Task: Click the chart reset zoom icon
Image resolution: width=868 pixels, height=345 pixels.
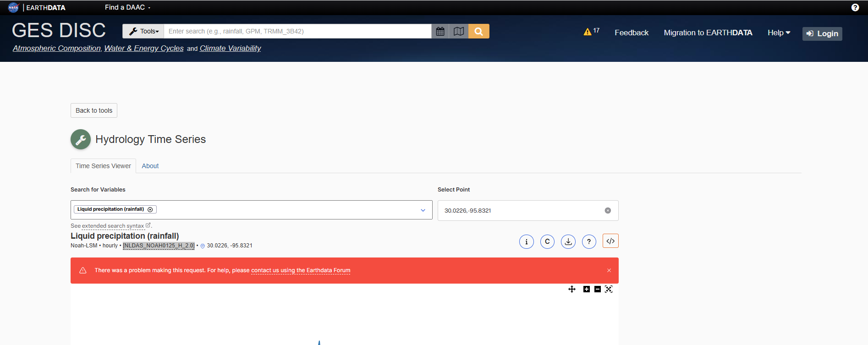Action: [x=609, y=289]
